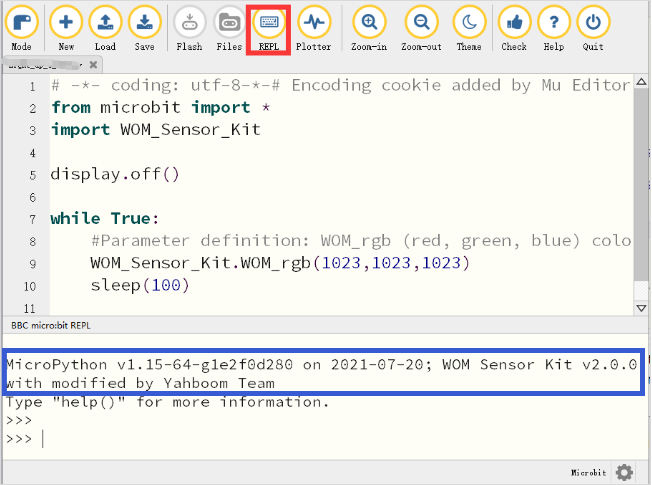Open the Files panel
The height and width of the screenshot is (485, 652).
(229, 28)
